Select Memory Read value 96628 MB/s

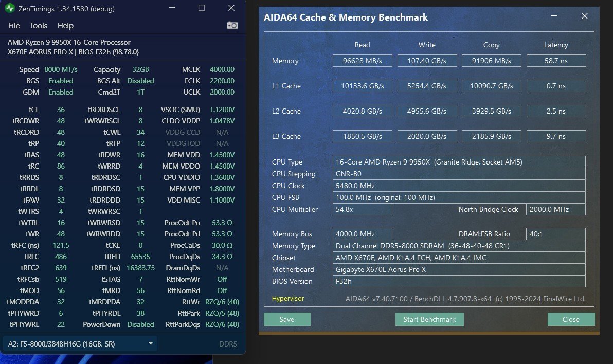[x=363, y=61]
